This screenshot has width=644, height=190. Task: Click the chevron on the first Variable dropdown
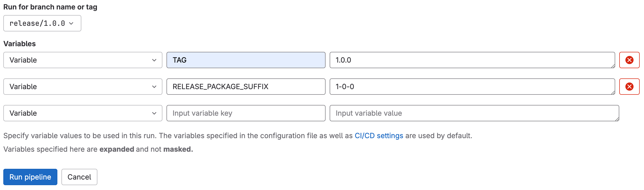tap(154, 60)
